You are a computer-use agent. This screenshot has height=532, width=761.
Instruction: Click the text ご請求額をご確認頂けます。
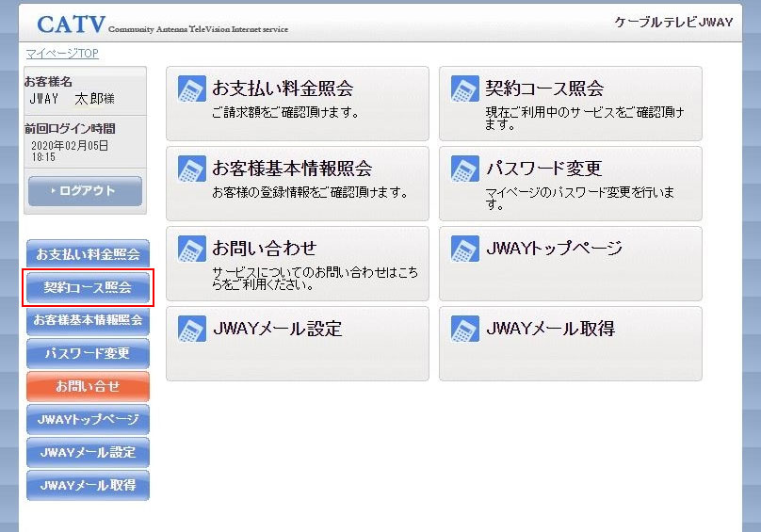point(285,113)
